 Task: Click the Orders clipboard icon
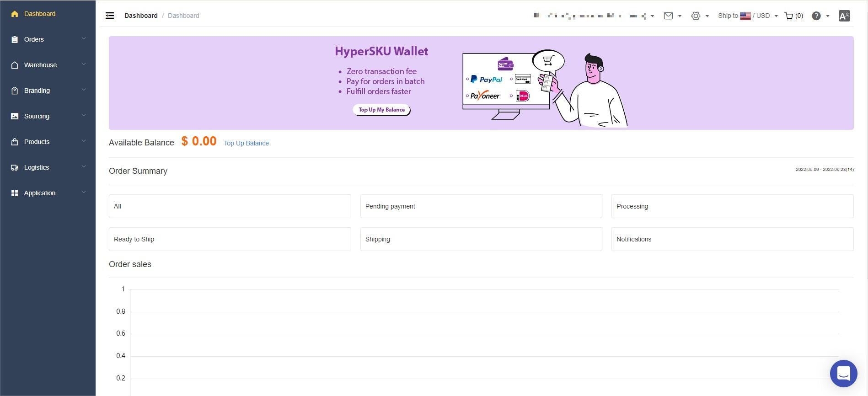(15, 39)
